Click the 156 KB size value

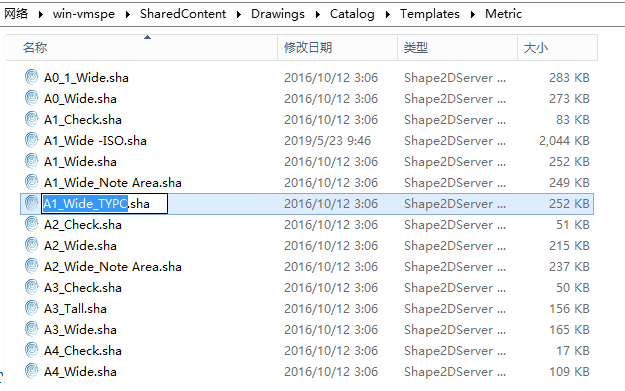569,309
